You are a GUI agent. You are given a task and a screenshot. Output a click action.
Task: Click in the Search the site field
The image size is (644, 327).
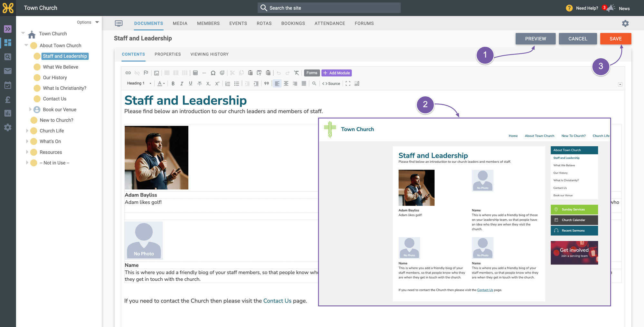click(x=329, y=8)
